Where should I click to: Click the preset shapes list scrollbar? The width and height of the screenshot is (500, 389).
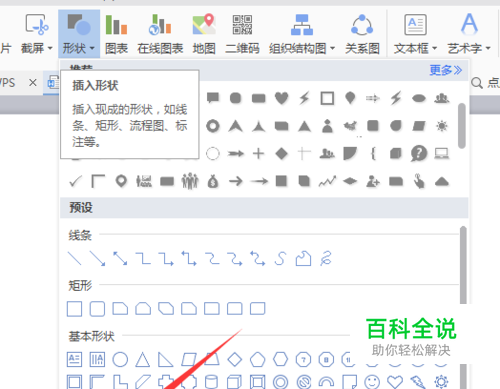pos(463,265)
